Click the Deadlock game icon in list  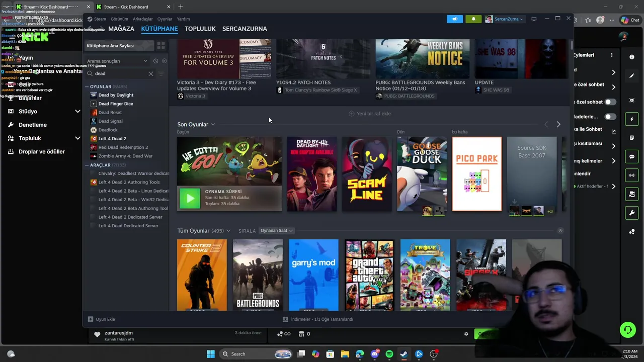(x=94, y=130)
